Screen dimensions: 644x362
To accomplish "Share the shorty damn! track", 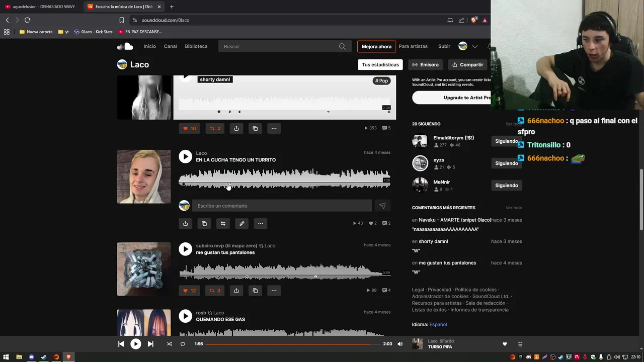I will [x=236, y=128].
